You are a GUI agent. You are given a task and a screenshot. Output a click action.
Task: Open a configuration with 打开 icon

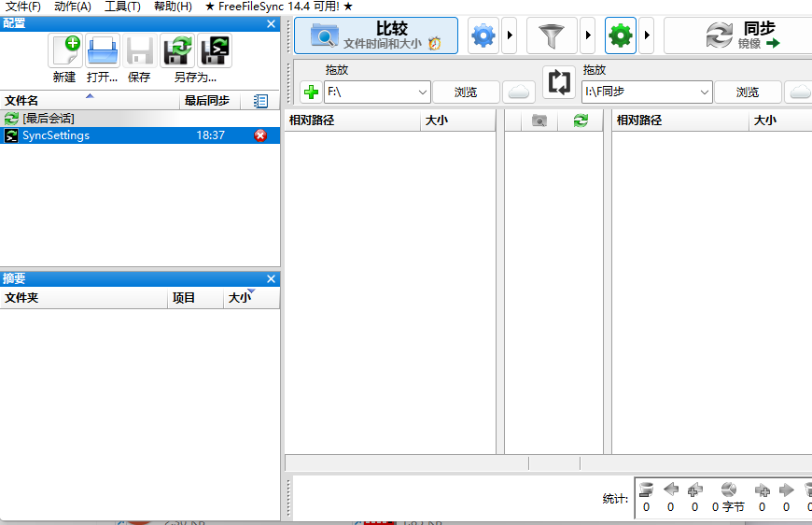(103, 50)
